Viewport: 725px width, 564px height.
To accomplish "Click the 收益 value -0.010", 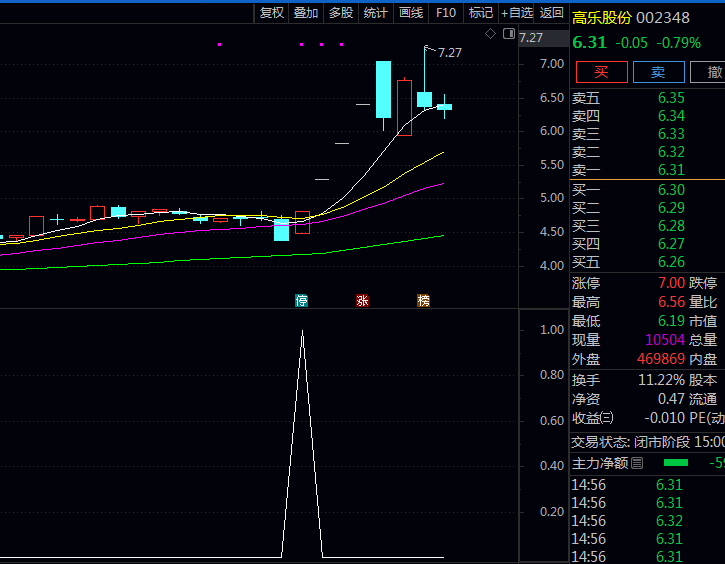I will 665,418.
